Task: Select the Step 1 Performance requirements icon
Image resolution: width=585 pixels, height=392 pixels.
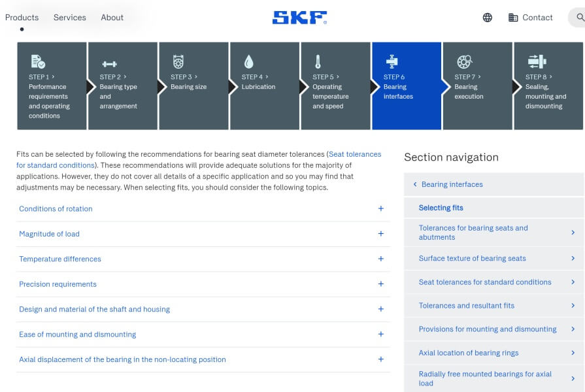Action: coord(38,61)
